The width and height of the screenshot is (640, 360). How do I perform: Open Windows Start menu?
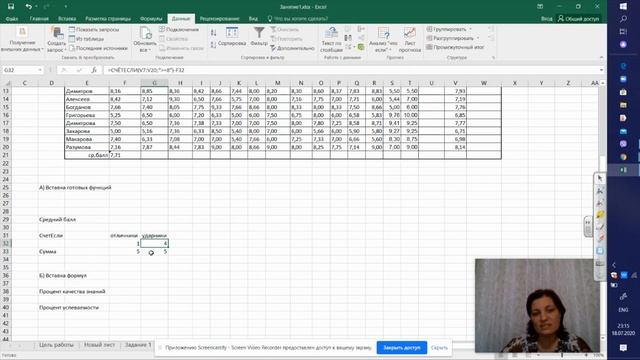pos(623,6)
